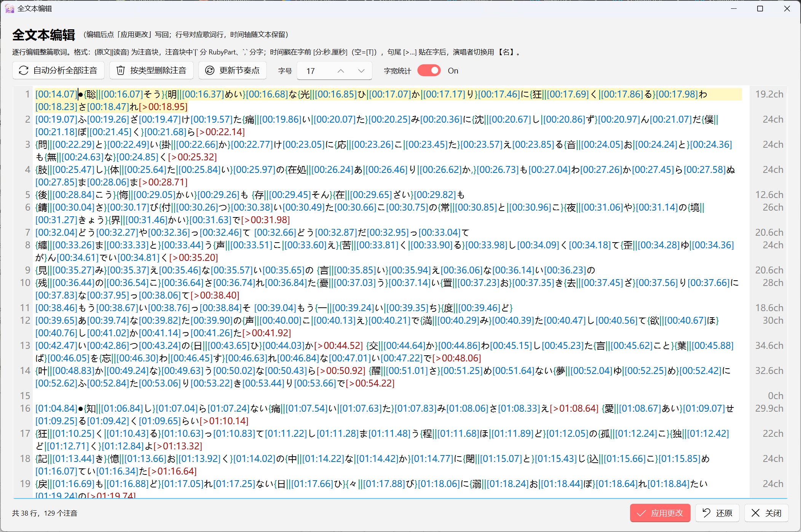
Task: Click timestamp [00:19.07] at start of line 2
Action: [x=56, y=119]
